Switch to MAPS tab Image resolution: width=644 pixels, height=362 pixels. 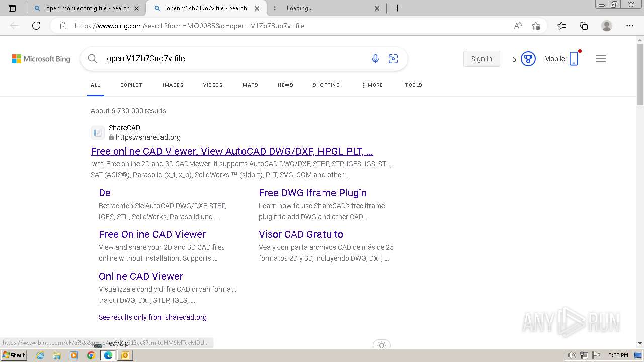coord(250,85)
